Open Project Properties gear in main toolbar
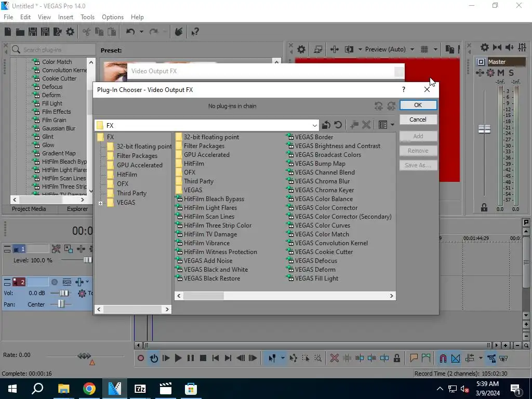 [70, 32]
